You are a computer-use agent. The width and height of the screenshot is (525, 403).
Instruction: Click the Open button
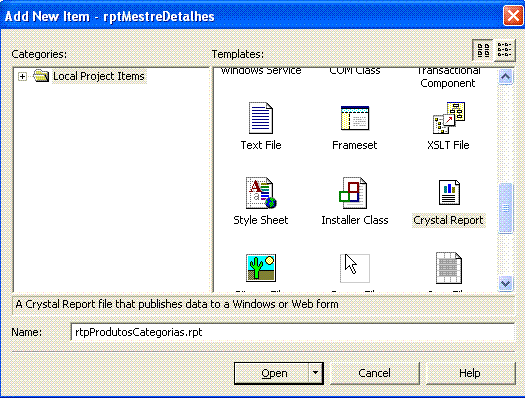[x=272, y=373]
